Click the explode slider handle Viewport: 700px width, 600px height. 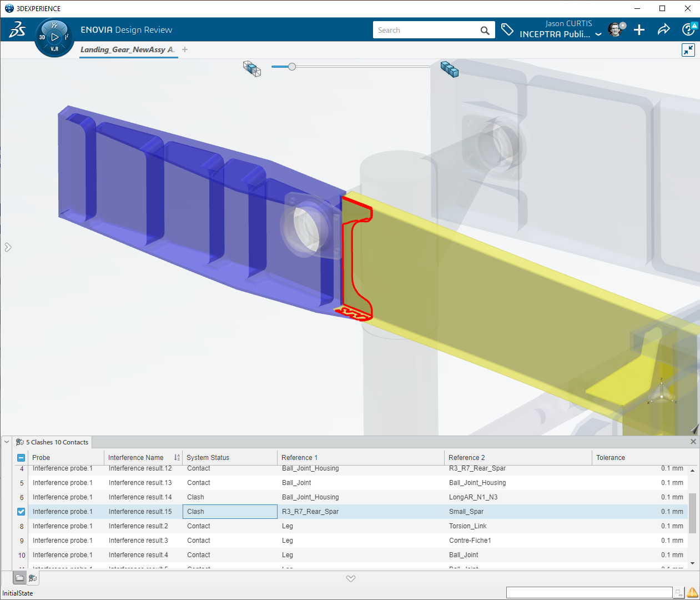click(x=292, y=67)
